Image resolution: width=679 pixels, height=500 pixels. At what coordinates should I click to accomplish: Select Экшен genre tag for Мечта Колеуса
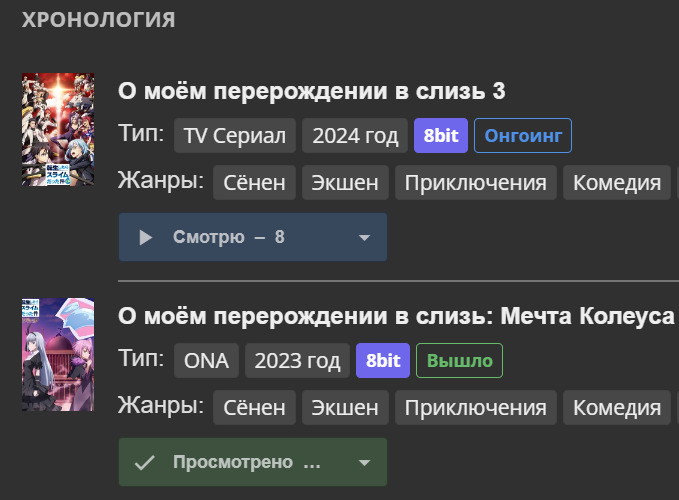344,408
